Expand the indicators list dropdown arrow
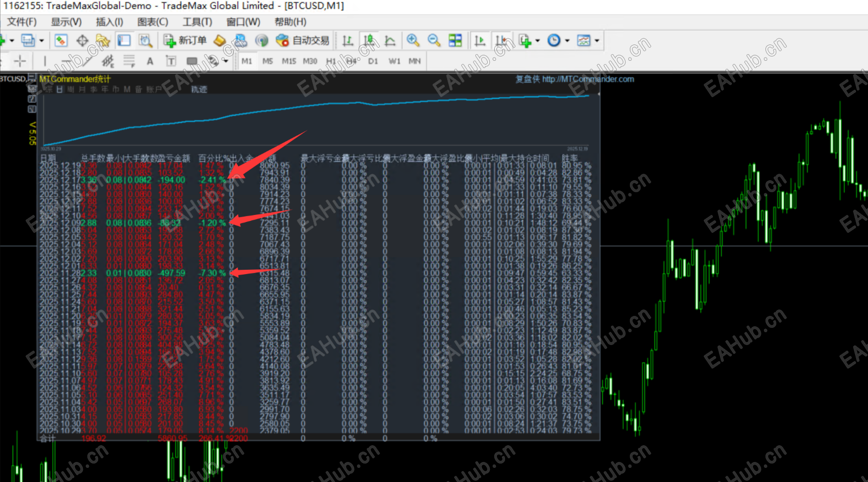 point(538,41)
